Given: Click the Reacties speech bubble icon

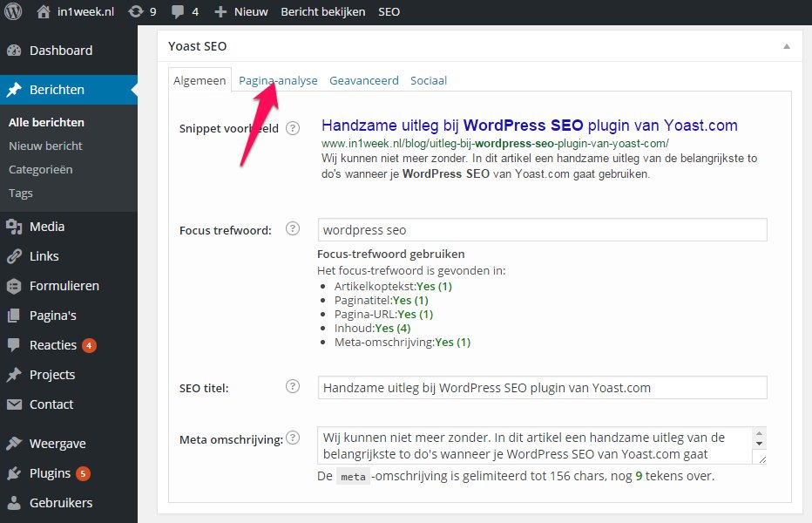Looking at the screenshot, I should tap(14, 344).
